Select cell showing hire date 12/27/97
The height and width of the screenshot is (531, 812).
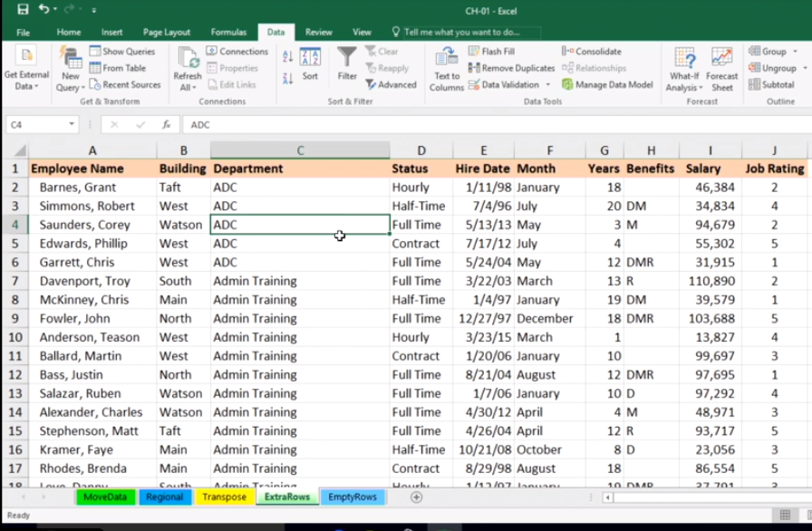[483, 318]
